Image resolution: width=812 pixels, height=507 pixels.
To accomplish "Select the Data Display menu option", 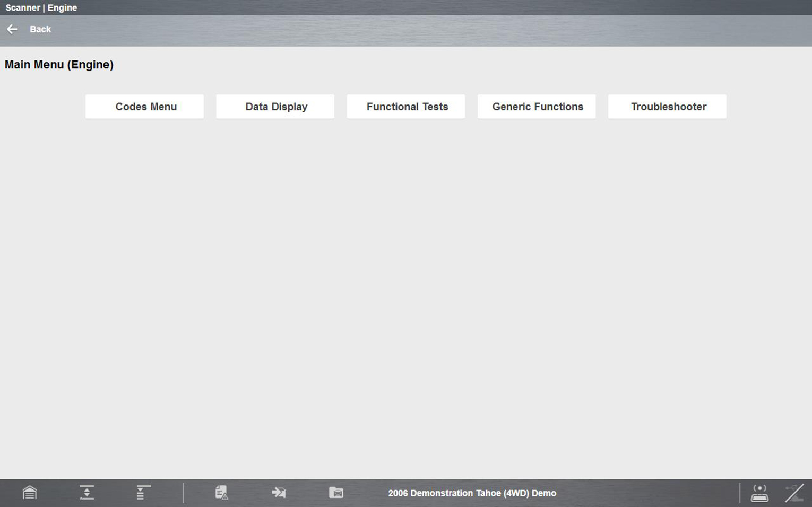I will tap(275, 107).
